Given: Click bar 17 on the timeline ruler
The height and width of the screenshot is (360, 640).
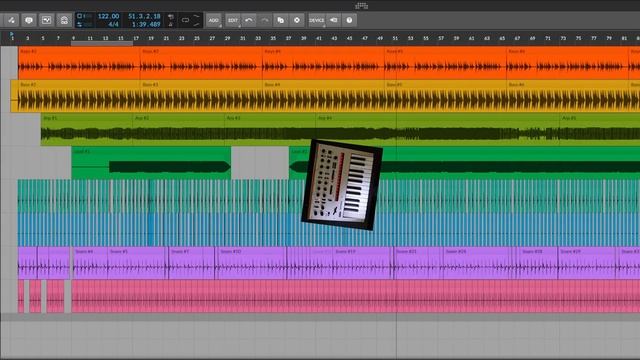Looking at the screenshot, I should click(x=136, y=38).
